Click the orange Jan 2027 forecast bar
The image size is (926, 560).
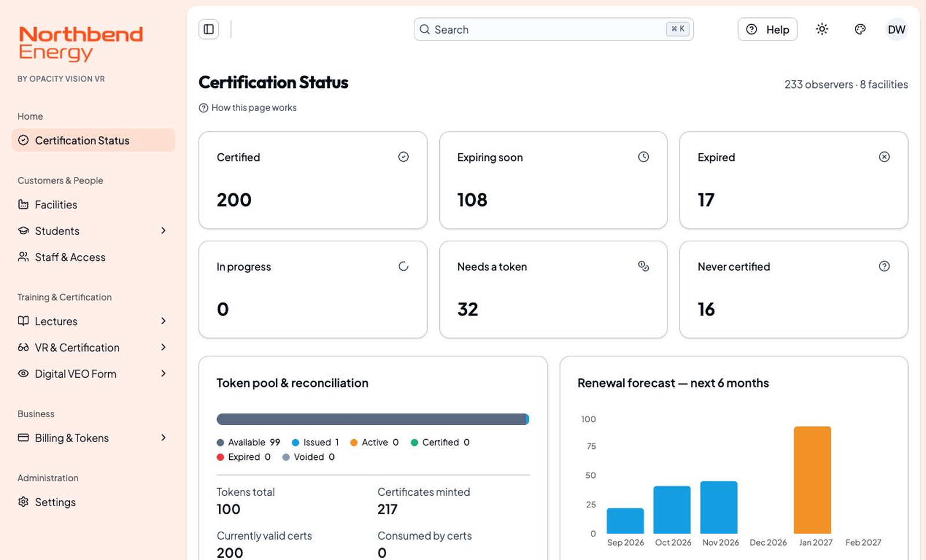pos(813,480)
